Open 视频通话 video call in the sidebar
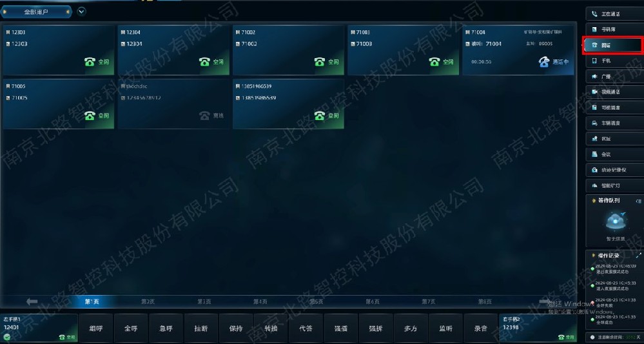 (612, 92)
